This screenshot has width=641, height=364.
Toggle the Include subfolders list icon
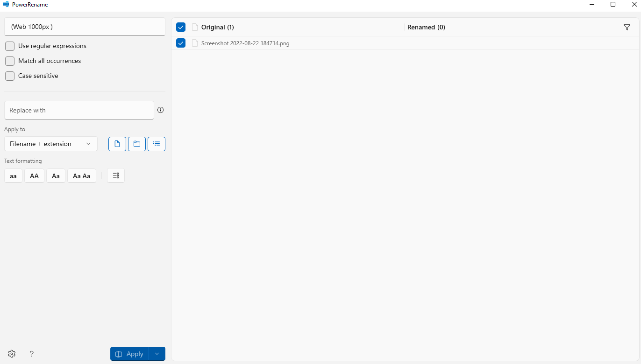156,144
